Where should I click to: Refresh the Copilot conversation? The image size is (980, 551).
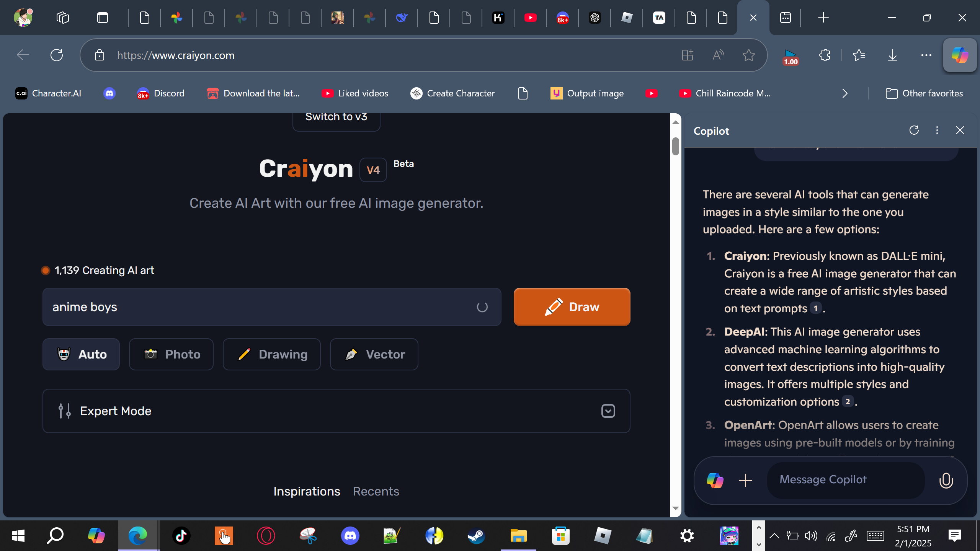click(x=914, y=130)
